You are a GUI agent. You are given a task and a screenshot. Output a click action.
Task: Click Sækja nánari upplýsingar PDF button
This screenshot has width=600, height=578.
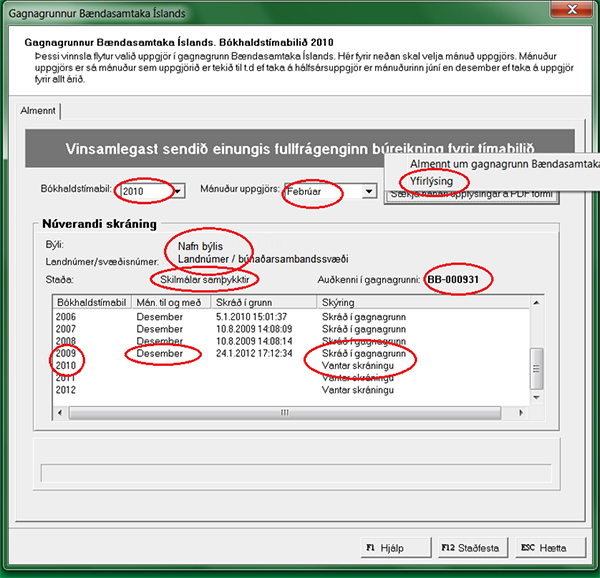[471, 195]
